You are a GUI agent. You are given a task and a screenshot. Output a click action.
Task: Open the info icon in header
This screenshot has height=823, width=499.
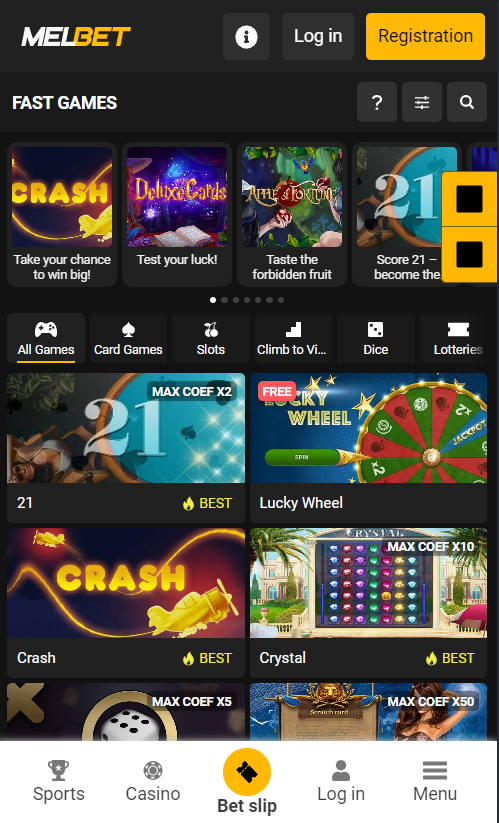click(x=246, y=37)
